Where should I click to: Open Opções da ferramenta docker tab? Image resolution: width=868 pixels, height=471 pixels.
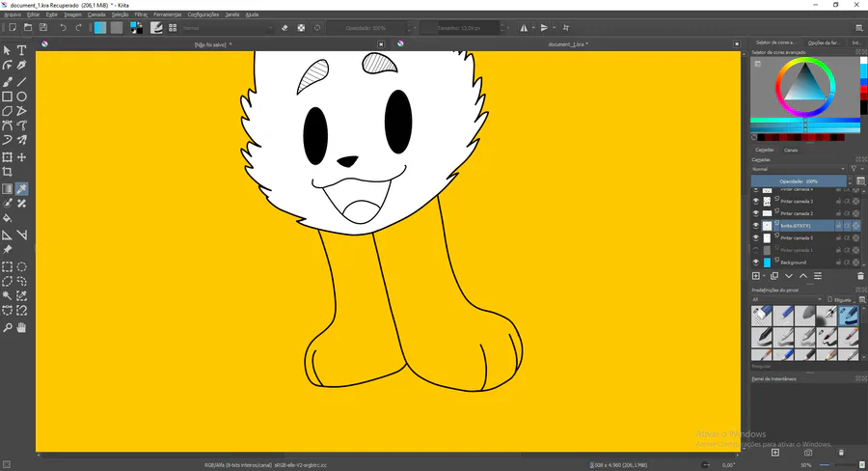(824, 42)
